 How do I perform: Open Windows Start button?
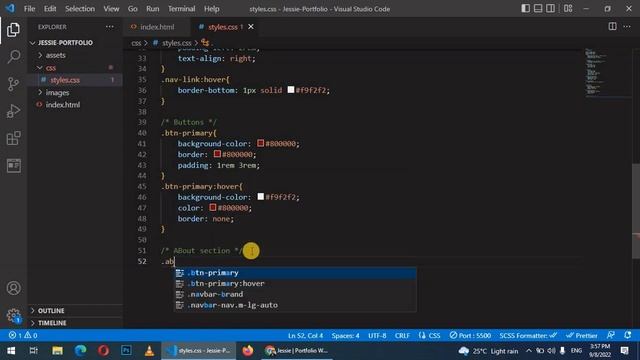click(x=11, y=351)
